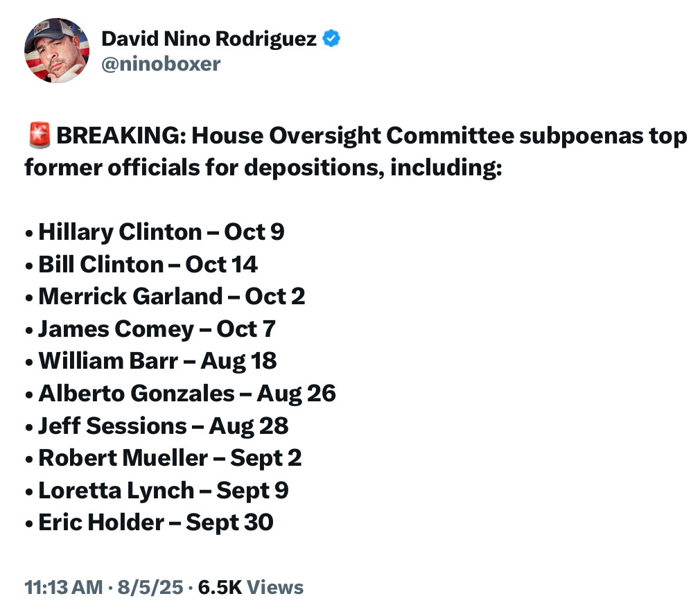Open David Nino Rodriguez's profile picture
Viewport: 700px width, 612px height.
[57, 51]
